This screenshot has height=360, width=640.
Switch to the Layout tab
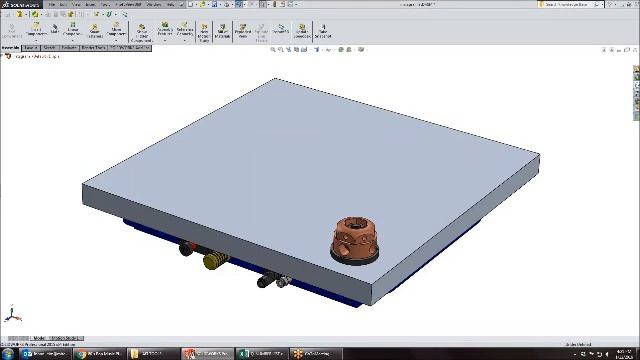point(30,48)
